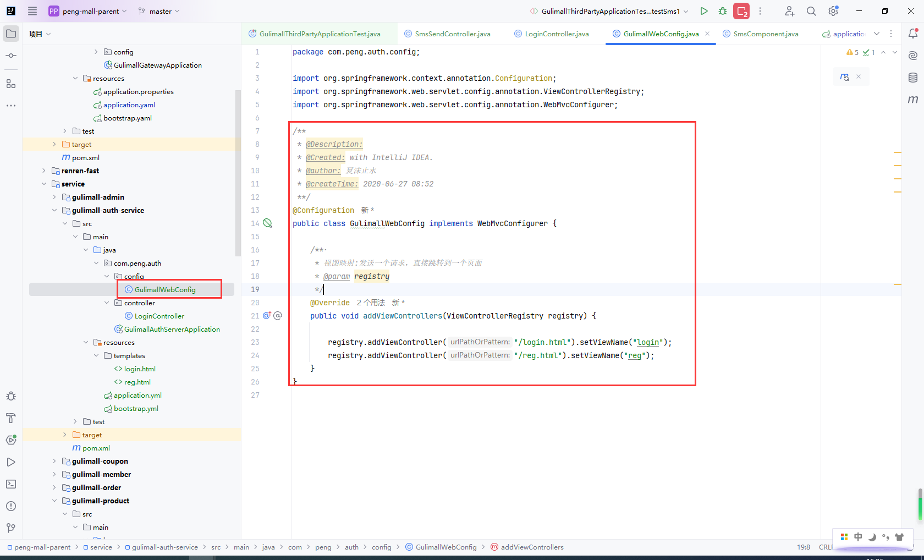Switch to LoginController.java tab

point(552,34)
